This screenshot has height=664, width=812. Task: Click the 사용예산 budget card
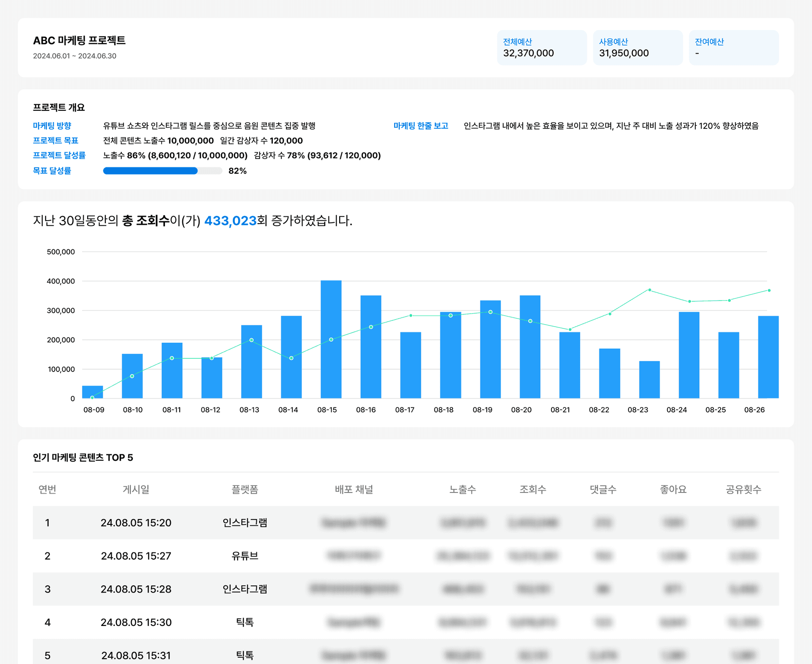click(637, 48)
